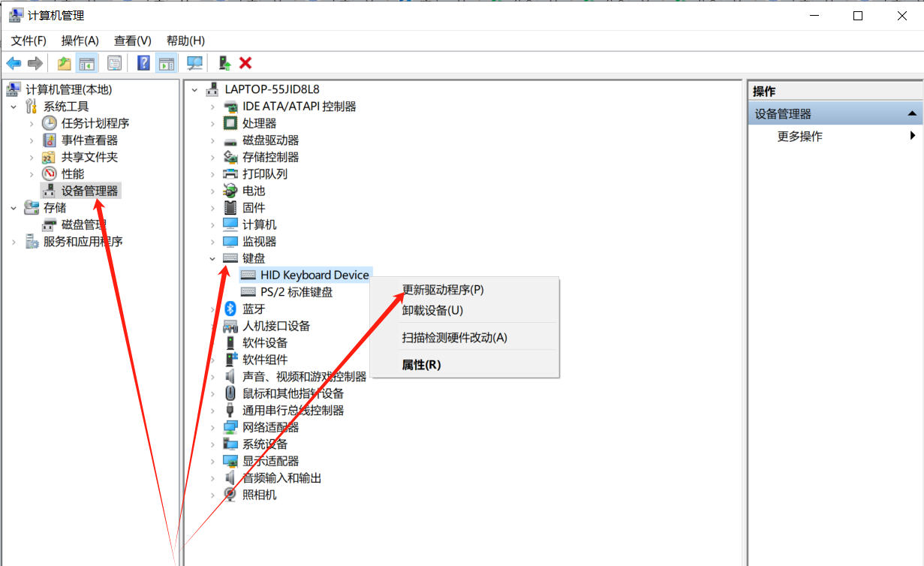Click Update driver green-arrow toolbar icon
Image resolution: width=924 pixels, height=566 pixels.
224,63
